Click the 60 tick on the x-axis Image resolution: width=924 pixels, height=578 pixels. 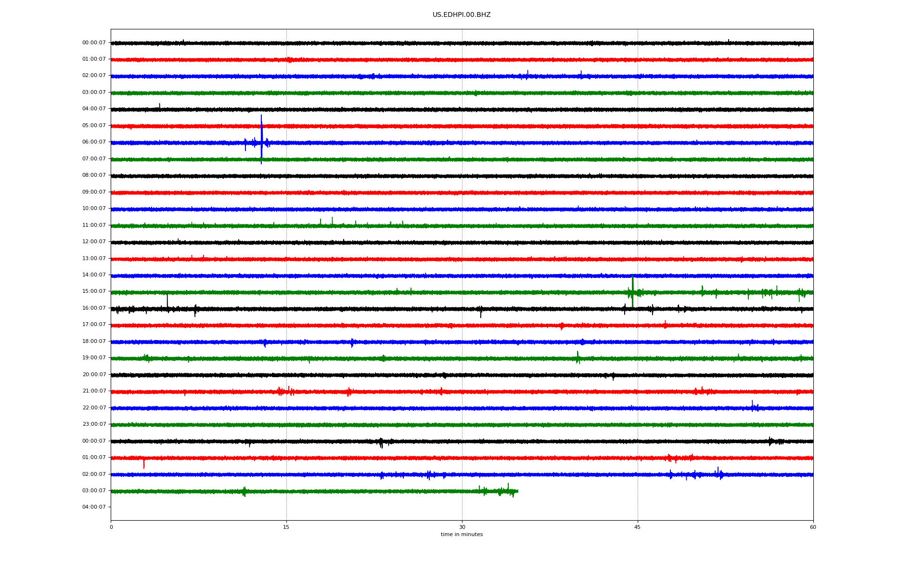click(813, 527)
